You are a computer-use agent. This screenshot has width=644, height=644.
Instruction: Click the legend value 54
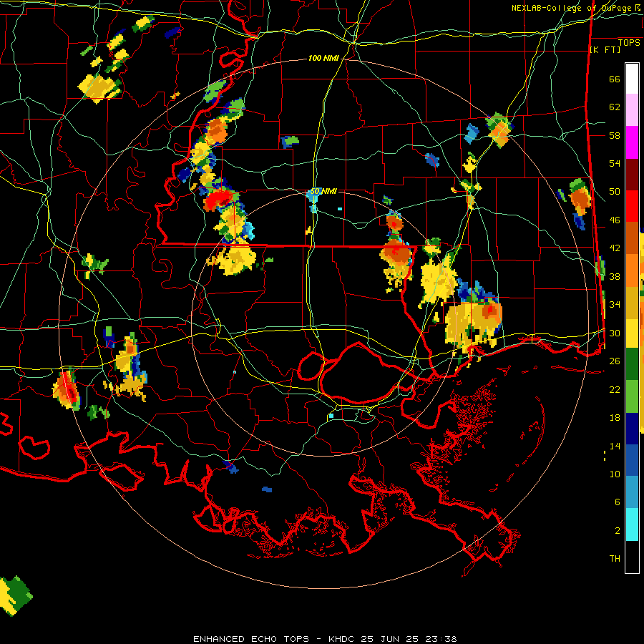pyautogui.click(x=615, y=164)
